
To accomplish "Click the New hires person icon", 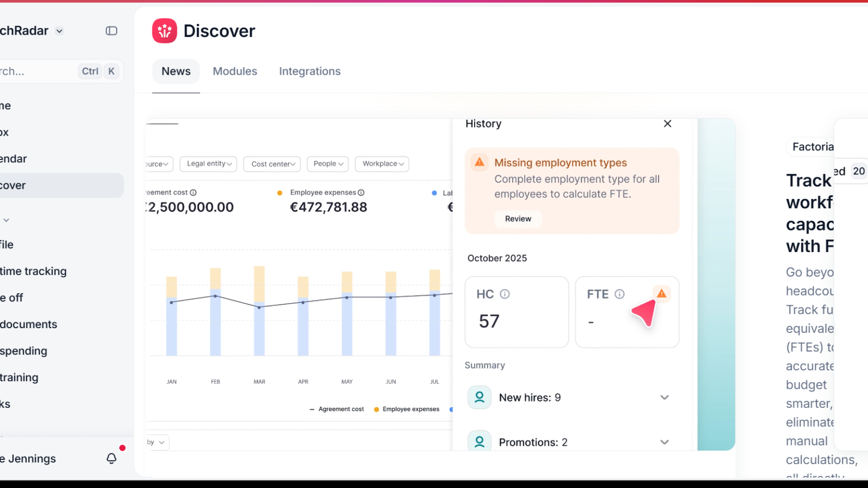I will 480,397.
